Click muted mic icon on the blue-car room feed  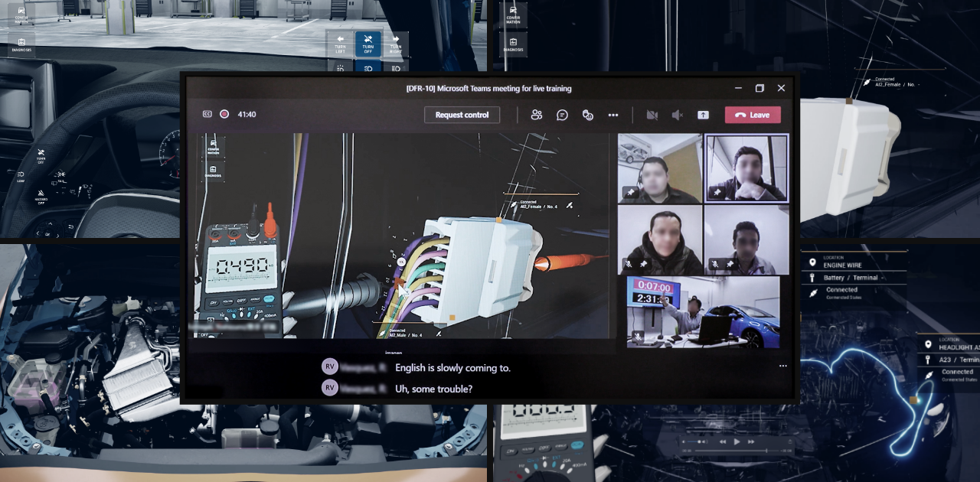tap(636, 336)
